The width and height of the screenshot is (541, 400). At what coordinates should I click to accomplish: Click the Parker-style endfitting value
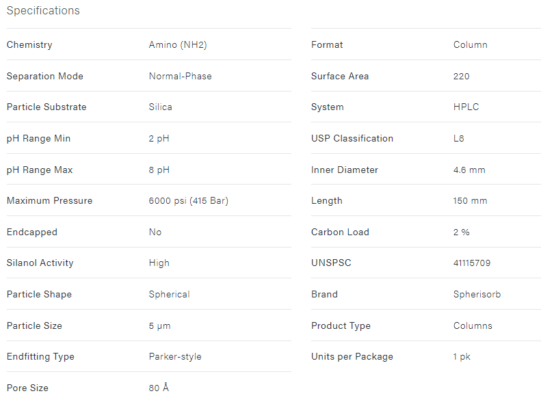pyautogui.click(x=175, y=357)
